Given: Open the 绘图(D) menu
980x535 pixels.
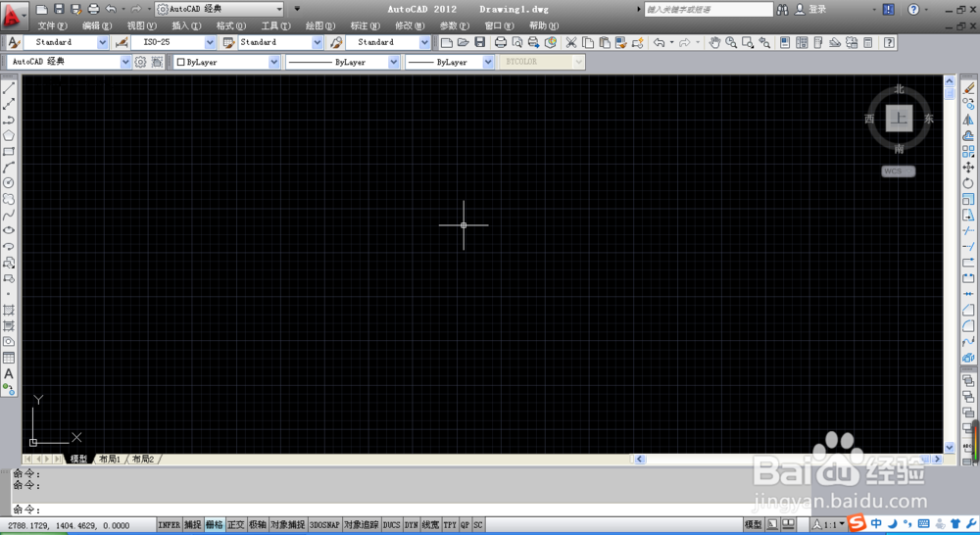Looking at the screenshot, I should coord(320,25).
